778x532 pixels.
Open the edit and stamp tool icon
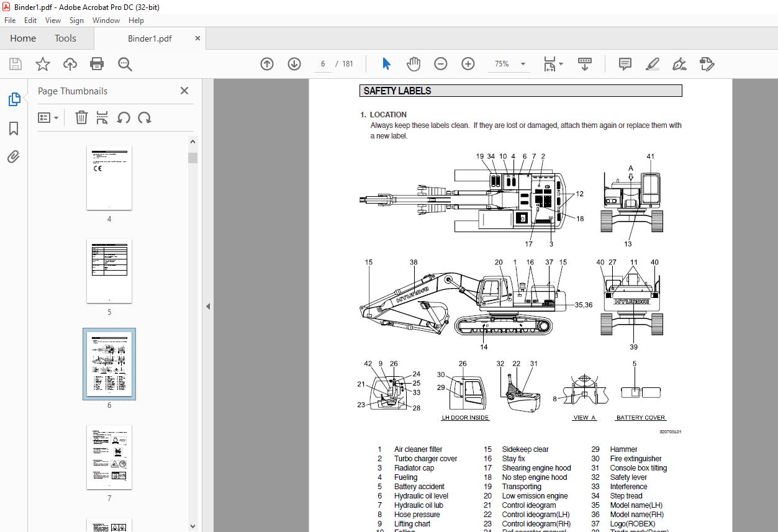707,64
